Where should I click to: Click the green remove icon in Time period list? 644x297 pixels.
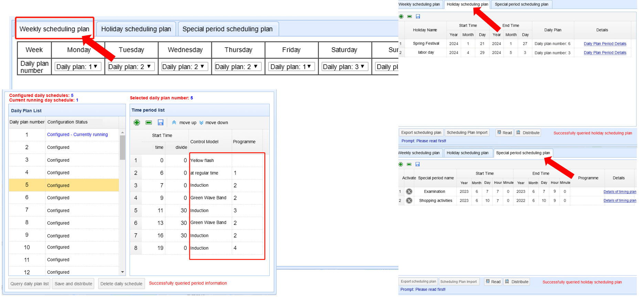149,123
